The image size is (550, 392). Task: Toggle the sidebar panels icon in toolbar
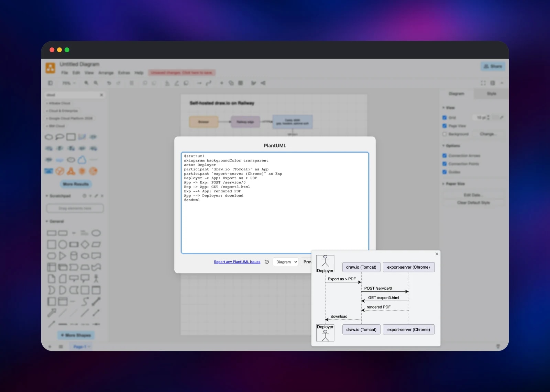(x=50, y=83)
